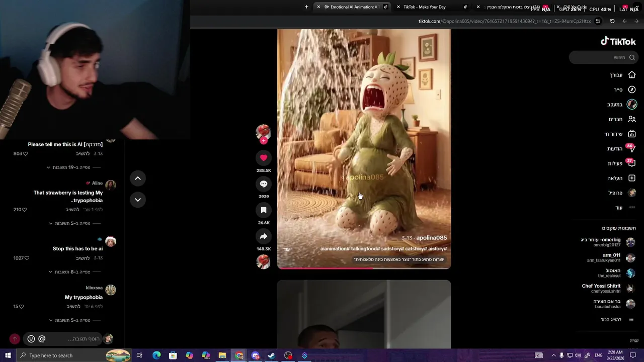Seek along the video progress bar
Image resolution: width=644 pixels, height=362 pixels.
click(364, 268)
